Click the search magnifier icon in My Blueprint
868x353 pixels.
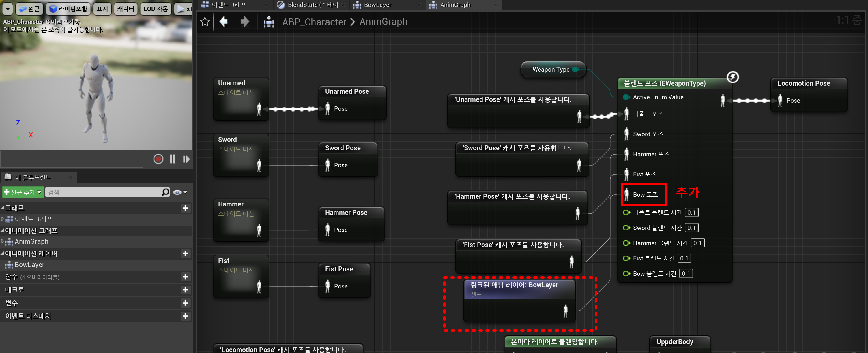pos(165,192)
